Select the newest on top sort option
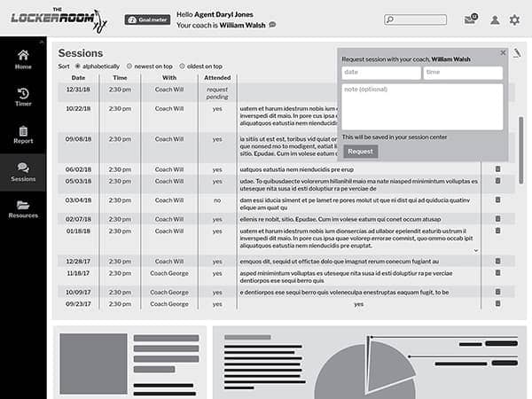This screenshot has height=399, width=532. (129, 66)
